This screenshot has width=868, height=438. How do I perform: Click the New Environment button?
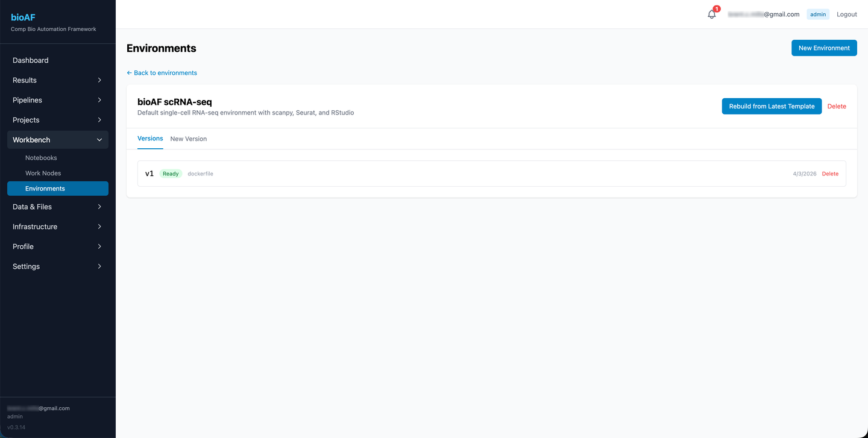coord(824,48)
